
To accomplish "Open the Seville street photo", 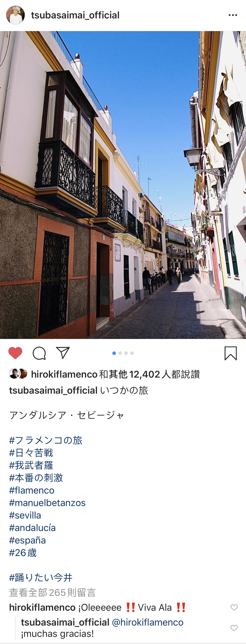I will (x=123, y=185).
